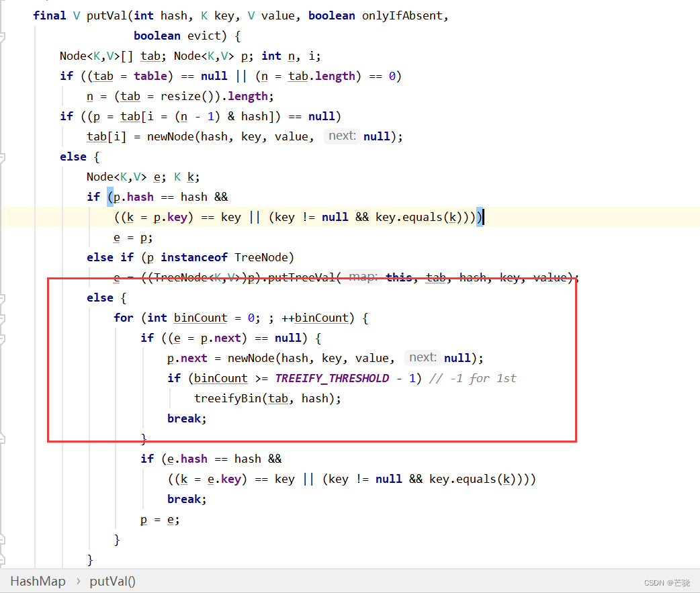Click 'p = e;' statement
700x593 pixels.
pyautogui.click(x=160, y=519)
